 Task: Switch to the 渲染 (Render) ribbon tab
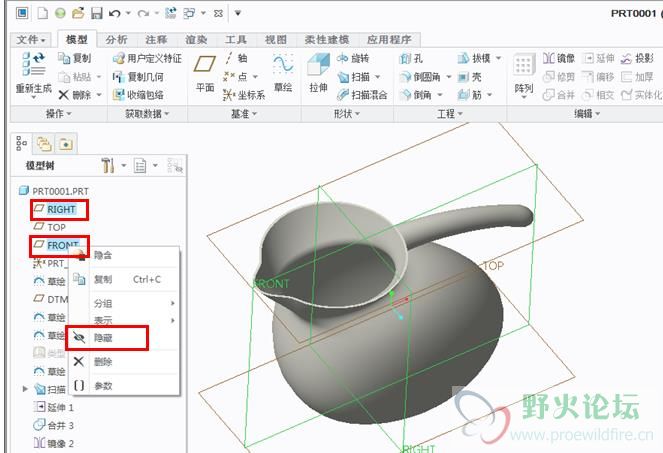point(196,40)
